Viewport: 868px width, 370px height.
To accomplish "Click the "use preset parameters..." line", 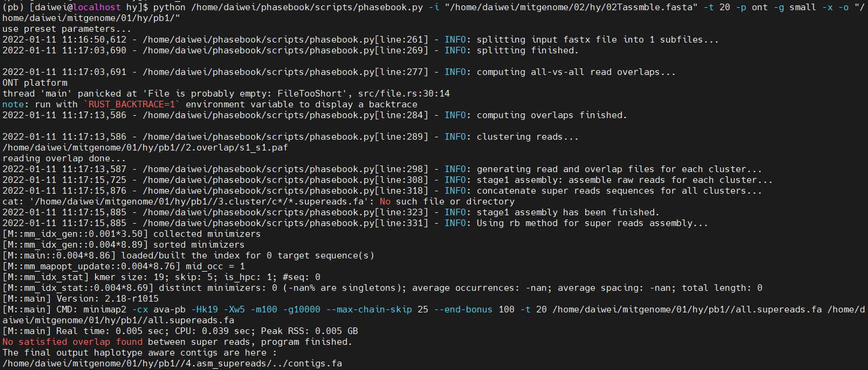I will tap(68, 29).
